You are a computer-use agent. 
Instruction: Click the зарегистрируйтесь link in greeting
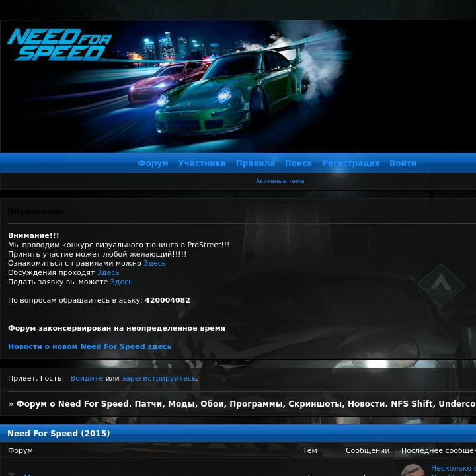tap(159, 378)
